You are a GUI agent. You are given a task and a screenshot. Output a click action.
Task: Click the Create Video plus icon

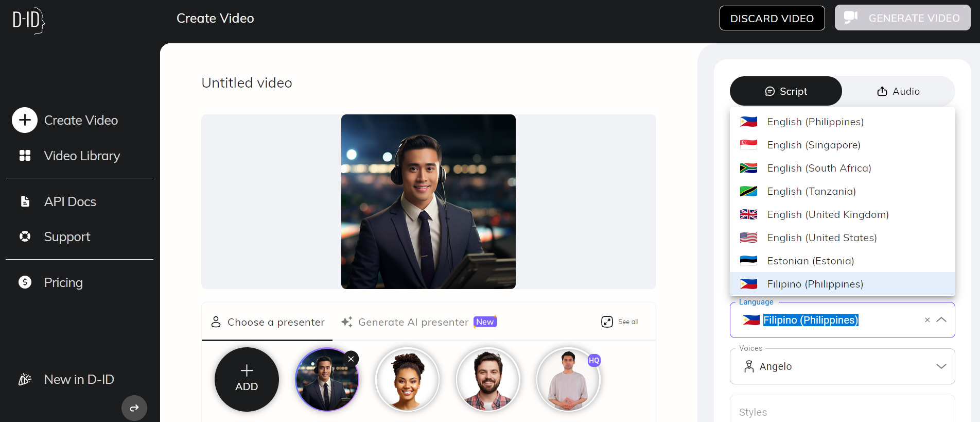(25, 120)
